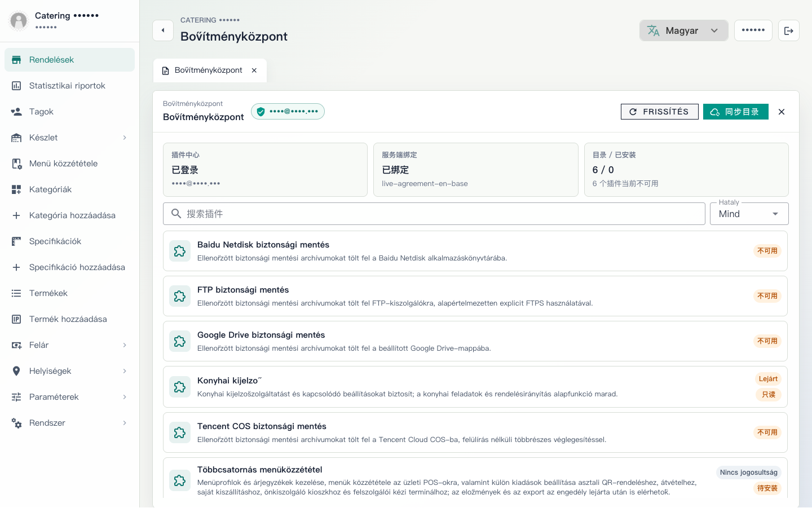The image size is (812, 521).
Task: Click the 只读 badge on Konyhai kijelző
Action: point(769,395)
